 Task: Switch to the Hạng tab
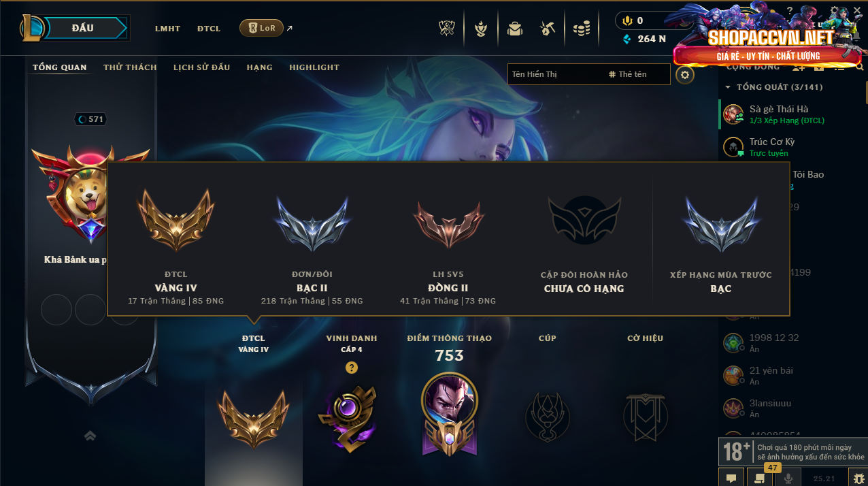pyautogui.click(x=259, y=67)
